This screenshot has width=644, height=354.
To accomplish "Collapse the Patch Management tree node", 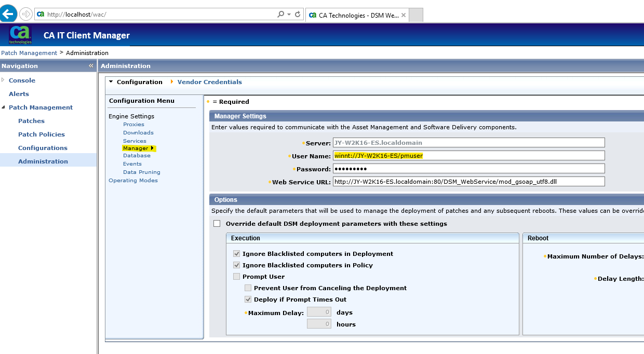I will [3, 107].
